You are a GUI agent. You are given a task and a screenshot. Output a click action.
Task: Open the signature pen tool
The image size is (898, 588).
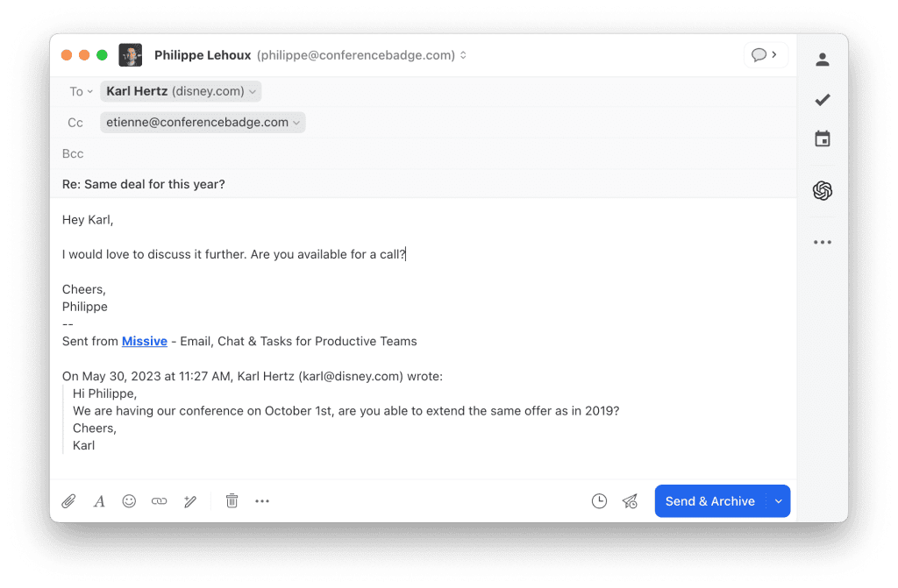[x=190, y=501]
